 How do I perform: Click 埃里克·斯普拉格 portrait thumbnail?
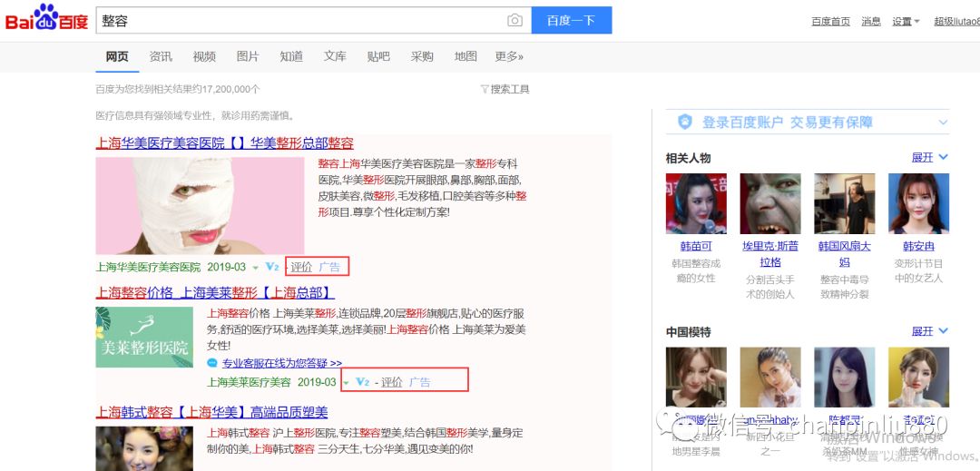pos(770,203)
